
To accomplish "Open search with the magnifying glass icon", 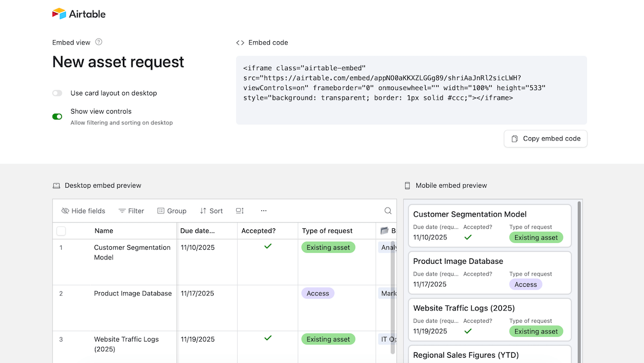I will tap(388, 211).
